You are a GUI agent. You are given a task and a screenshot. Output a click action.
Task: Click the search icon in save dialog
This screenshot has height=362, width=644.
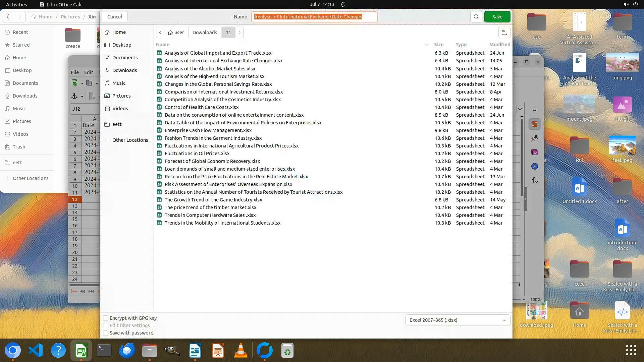click(x=476, y=17)
